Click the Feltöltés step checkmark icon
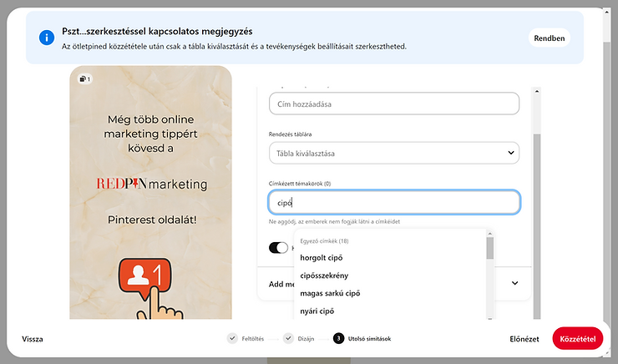Screen dimensions: 618x364 [x=232, y=338]
